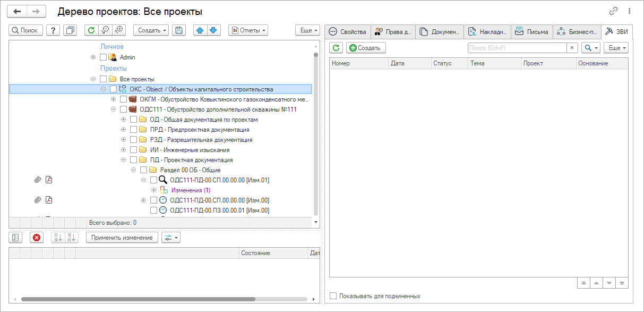Click the save (floppy disk) toolbar icon

pyautogui.click(x=179, y=30)
